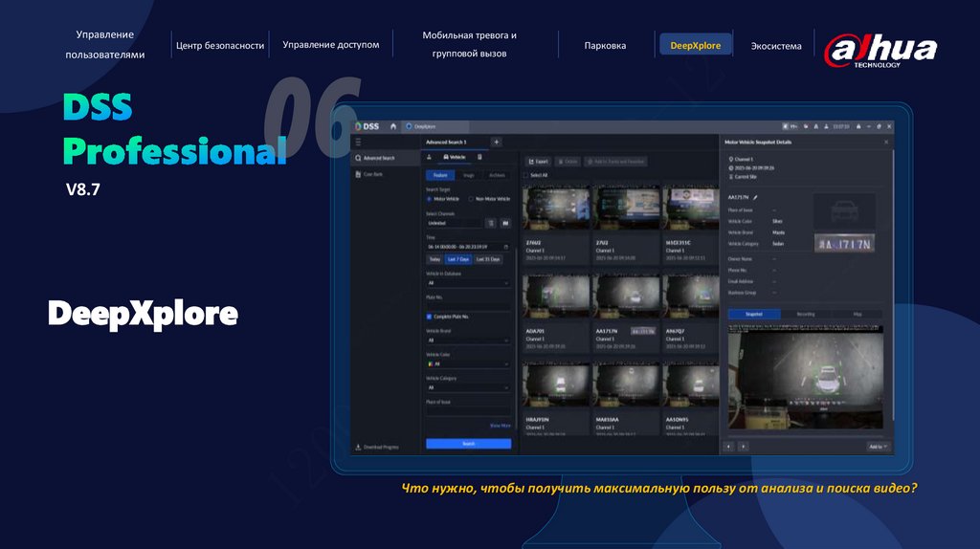Switch to Map tab in details
Screen dimensions: 980x549
[x=857, y=314]
